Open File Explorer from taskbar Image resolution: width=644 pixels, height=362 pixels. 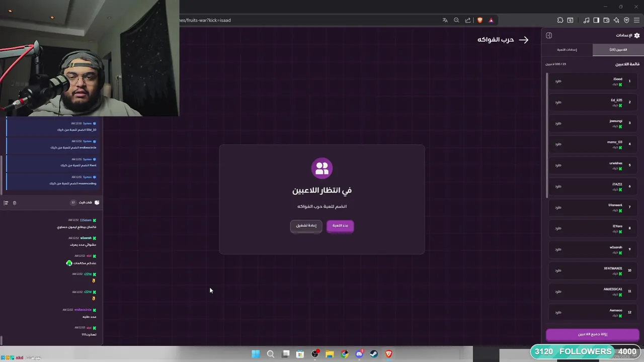coord(330,354)
